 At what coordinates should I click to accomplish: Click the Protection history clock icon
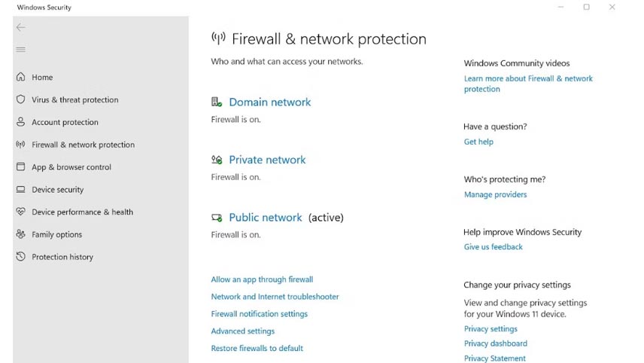tap(20, 257)
